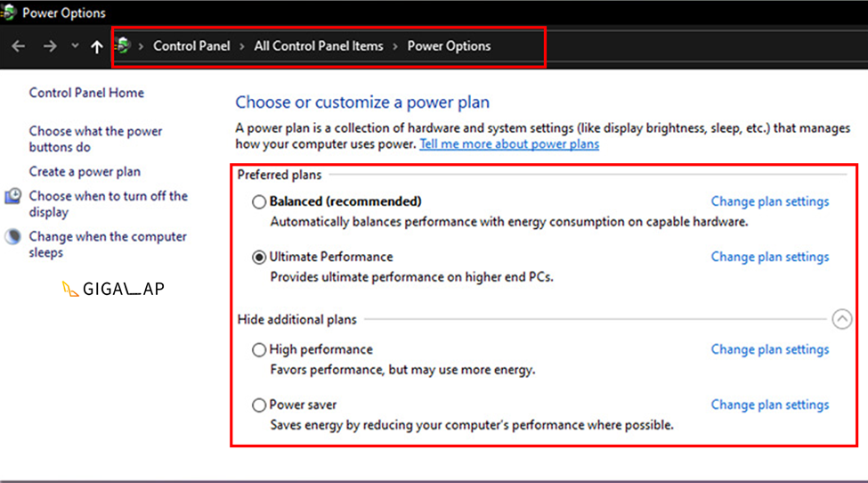Change plan settings for Ultimate Performance

click(770, 257)
